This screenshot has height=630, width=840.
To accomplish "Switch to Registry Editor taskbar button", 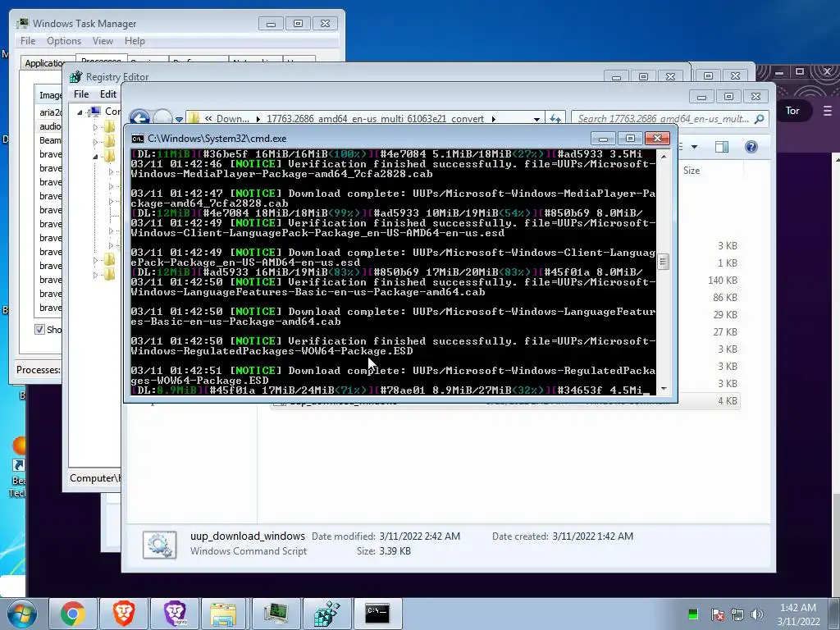I will (x=326, y=614).
